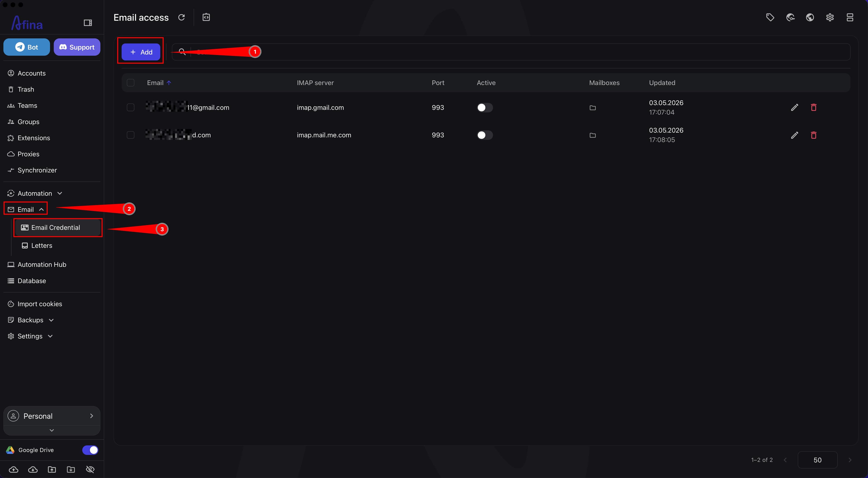The width and height of the screenshot is (868, 478).
Task: Check the gmail.com row checkbox
Action: point(130,107)
